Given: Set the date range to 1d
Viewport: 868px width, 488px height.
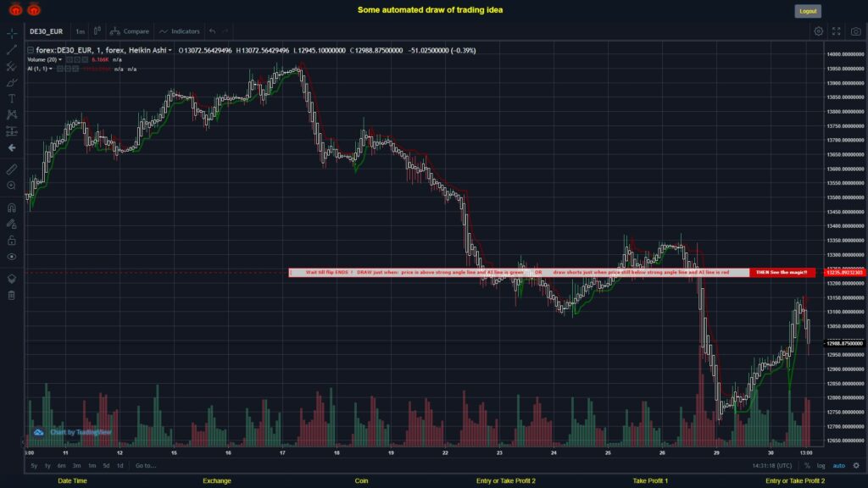Looking at the screenshot, I should (120, 466).
